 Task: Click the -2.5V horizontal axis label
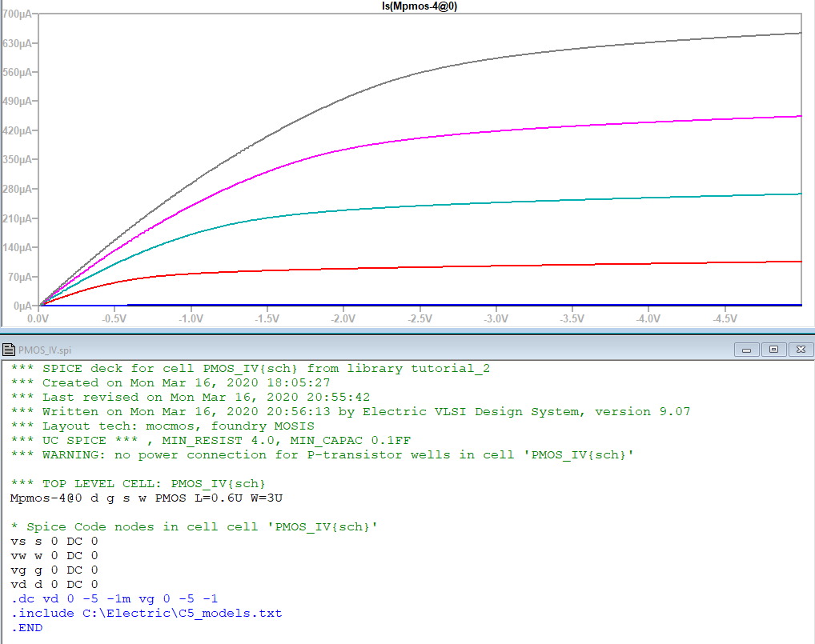click(420, 318)
